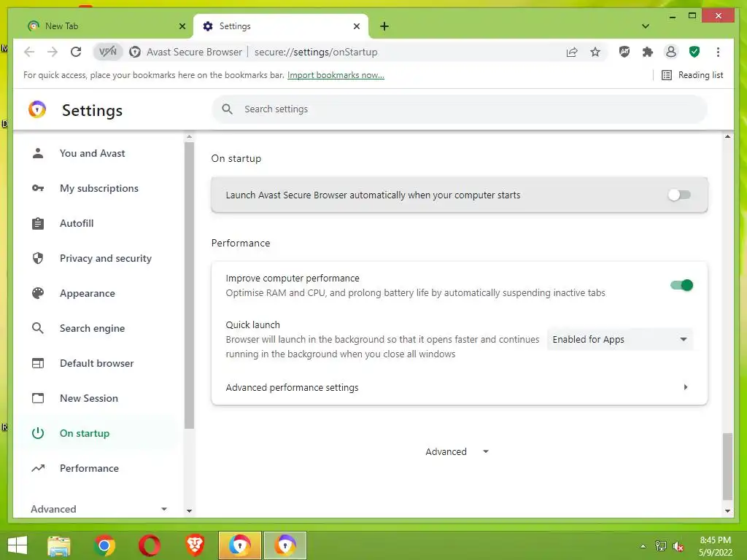Open the network tray icon
The height and width of the screenshot is (560, 747).
pos(661,546)
